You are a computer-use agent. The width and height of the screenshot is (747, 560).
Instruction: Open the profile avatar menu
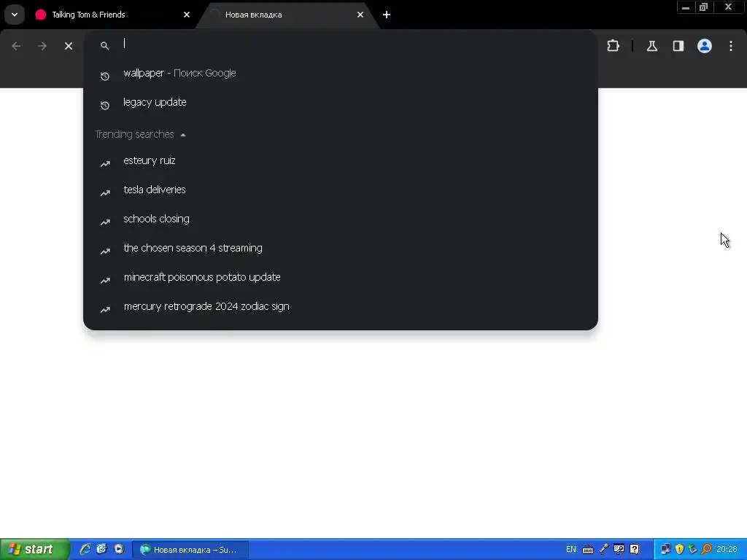click(705, 46)
